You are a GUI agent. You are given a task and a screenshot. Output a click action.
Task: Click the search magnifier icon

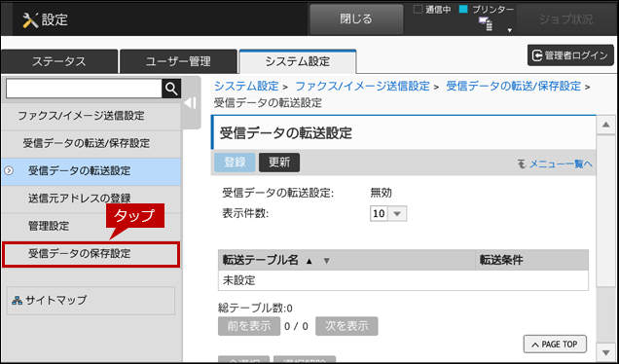[171, 89]
